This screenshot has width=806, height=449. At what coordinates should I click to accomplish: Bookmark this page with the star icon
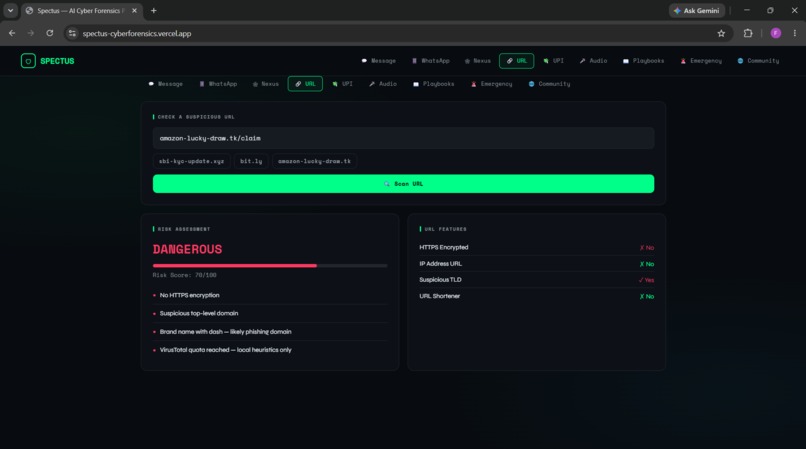pyautogui.click(x=721, y=33)
